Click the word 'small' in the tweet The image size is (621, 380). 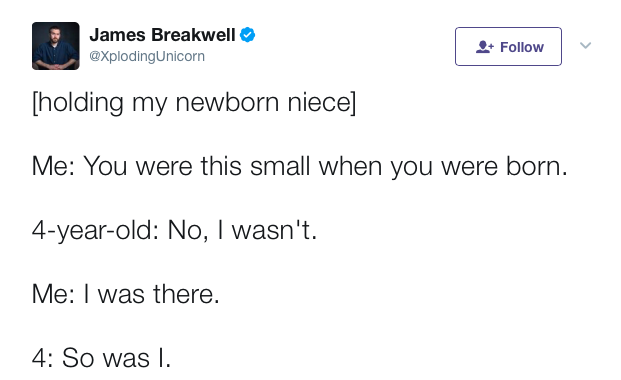(280, 166)
